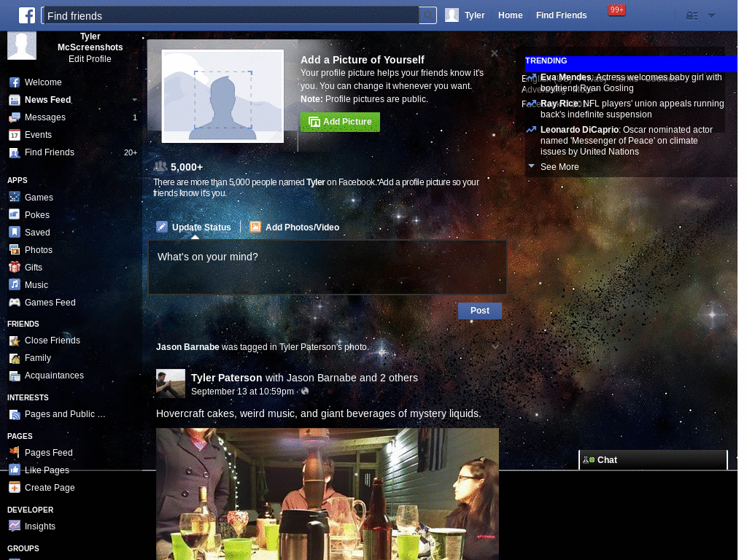Click the Find friends search field
Image resolution: width=747 pixels, height=560 pixels.
pos(230,16)
